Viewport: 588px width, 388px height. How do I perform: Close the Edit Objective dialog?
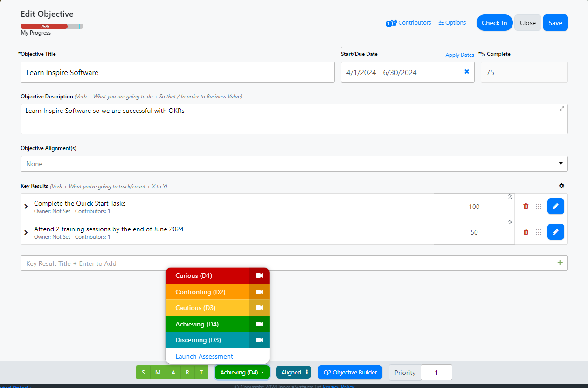[528, 23]
